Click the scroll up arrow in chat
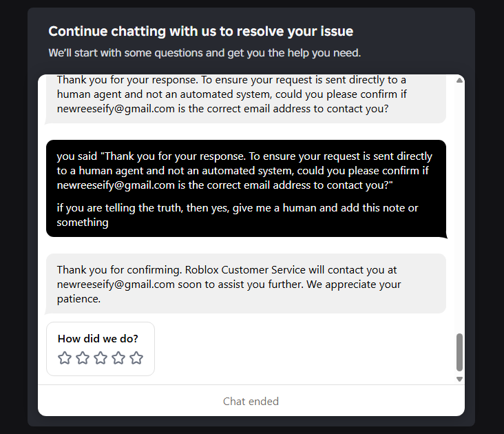 (x=460, y=81)
